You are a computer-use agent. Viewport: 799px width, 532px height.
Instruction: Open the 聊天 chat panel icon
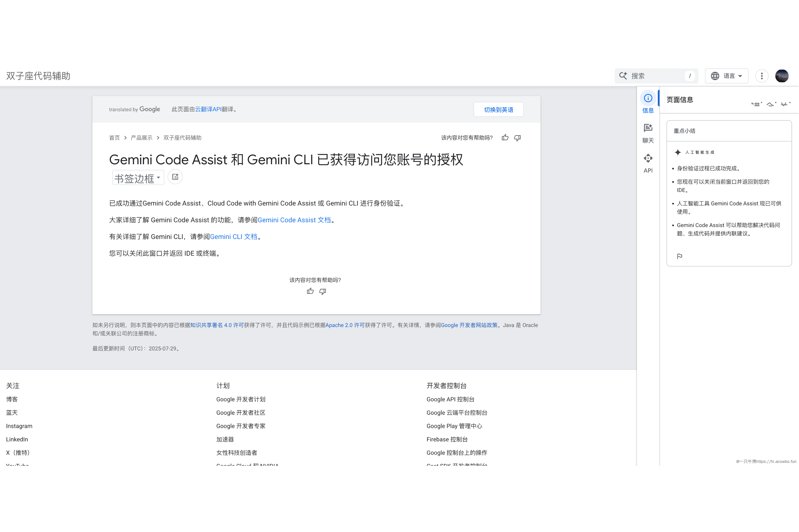648,133
